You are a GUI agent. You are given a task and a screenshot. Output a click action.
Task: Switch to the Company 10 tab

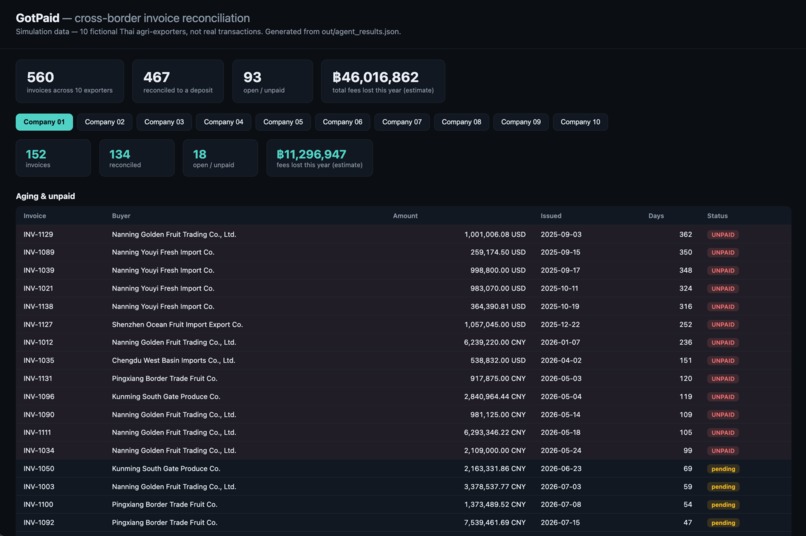click(580, 122)
